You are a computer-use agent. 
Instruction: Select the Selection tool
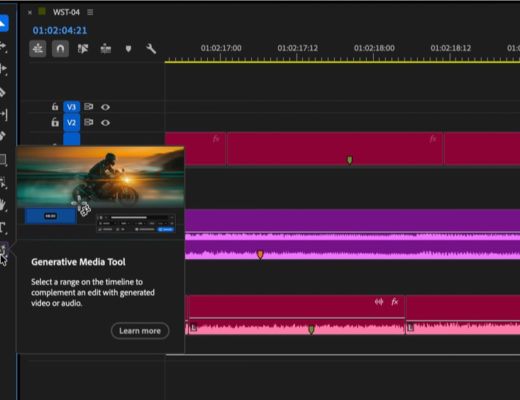[3, 23]
